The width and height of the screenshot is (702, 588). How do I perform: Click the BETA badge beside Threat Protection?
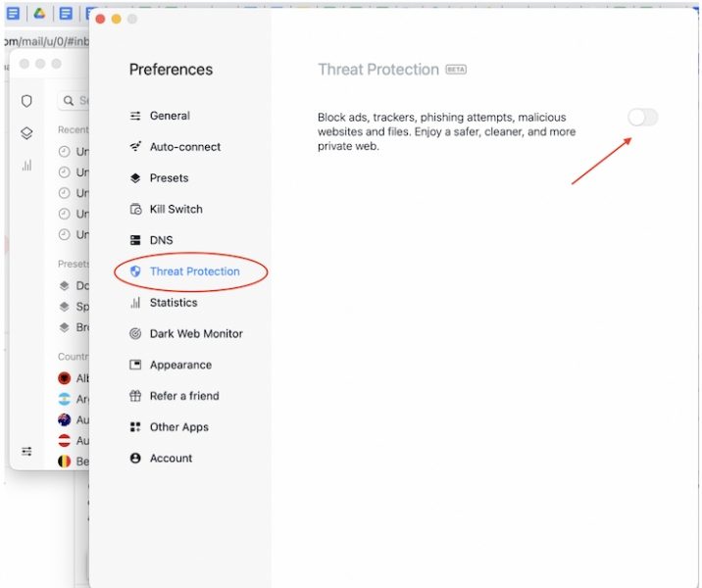tap(456, 70)
